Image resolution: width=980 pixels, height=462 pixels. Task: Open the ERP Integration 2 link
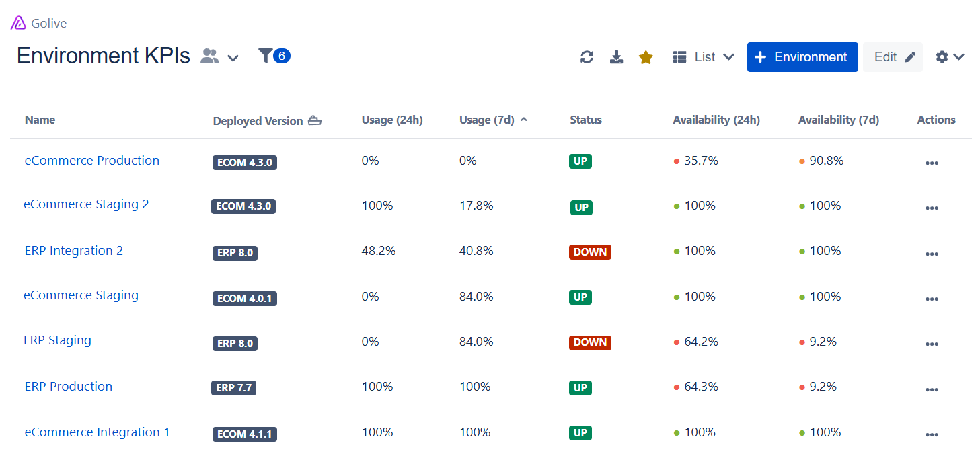[74, 251]
